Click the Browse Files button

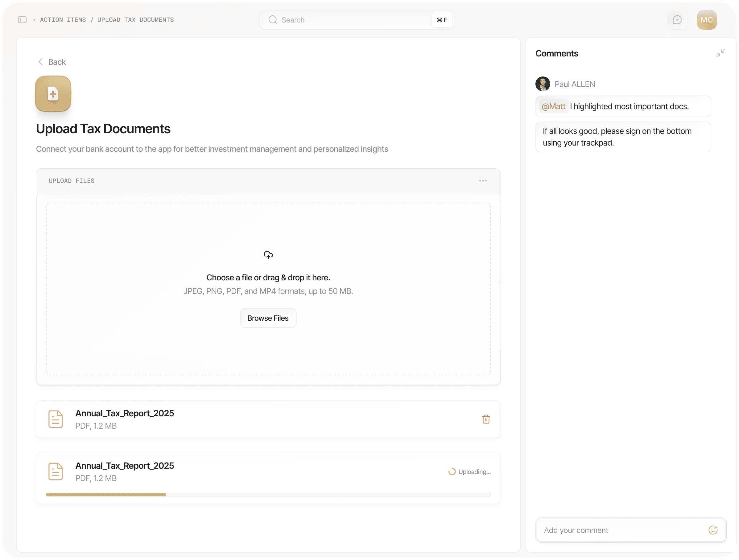pos(268,318)
